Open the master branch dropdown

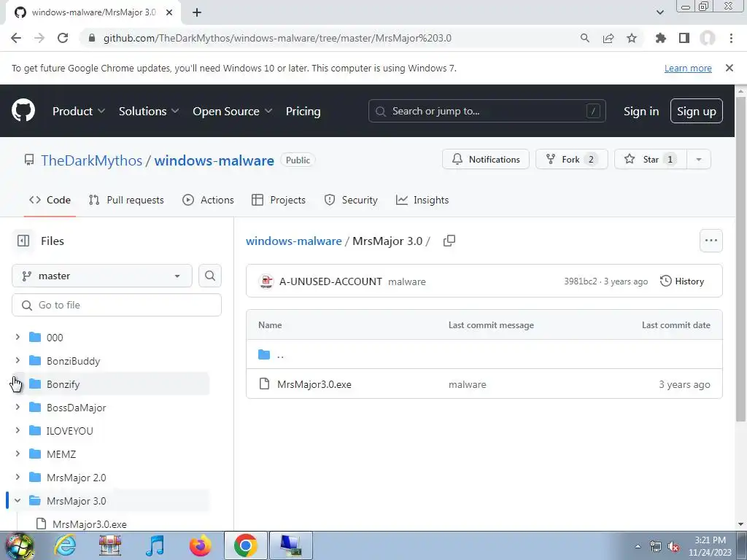pos(102,276)
